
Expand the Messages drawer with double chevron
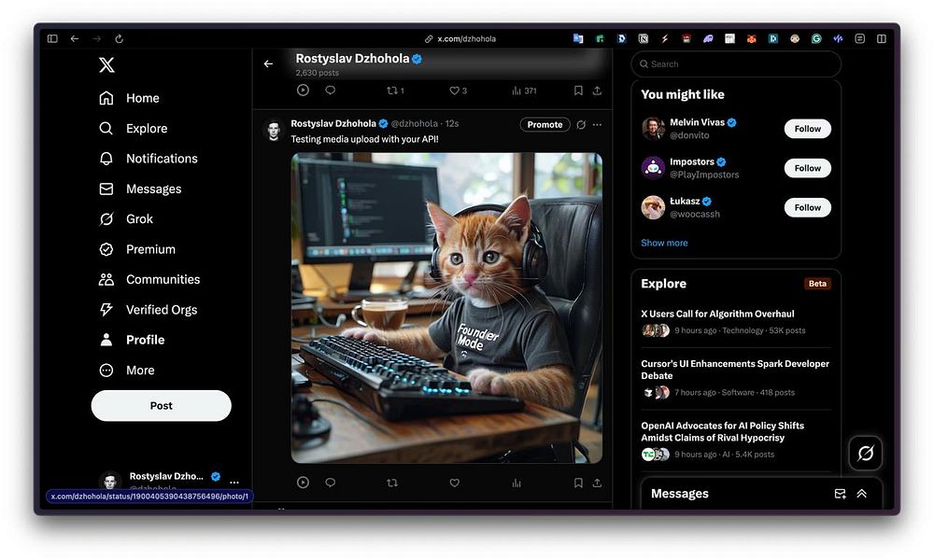[862, 494]
